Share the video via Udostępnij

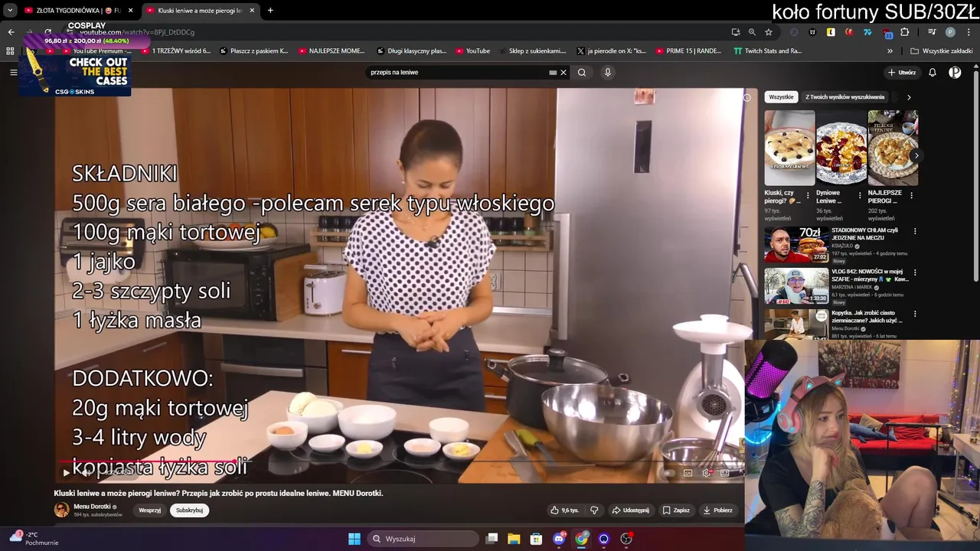[630, 510]
